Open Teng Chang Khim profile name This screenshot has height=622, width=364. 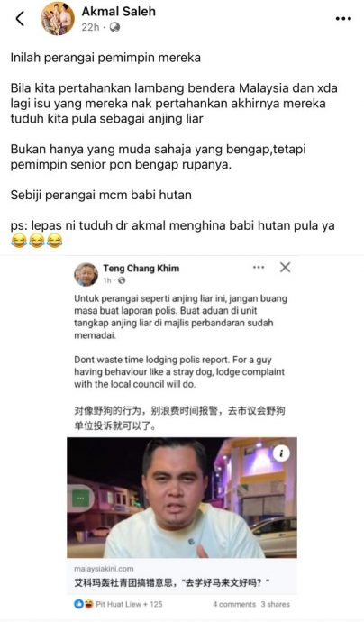(141, 269)
